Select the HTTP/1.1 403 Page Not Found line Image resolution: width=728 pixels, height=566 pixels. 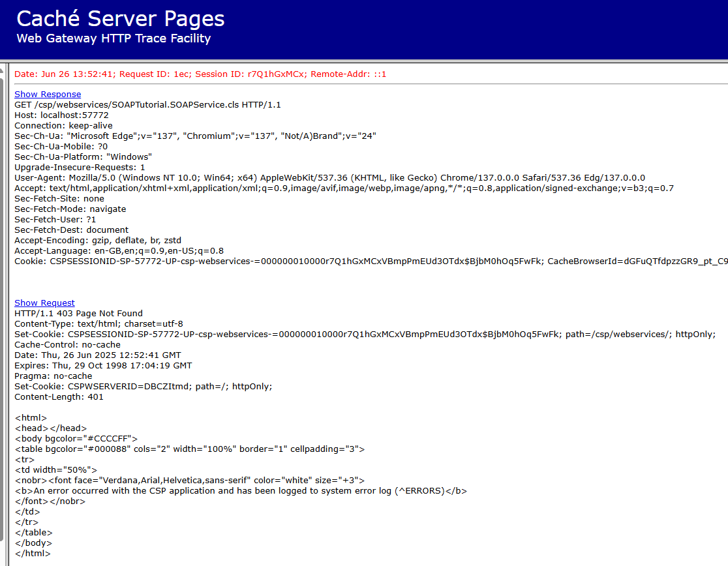pos(78,314)
